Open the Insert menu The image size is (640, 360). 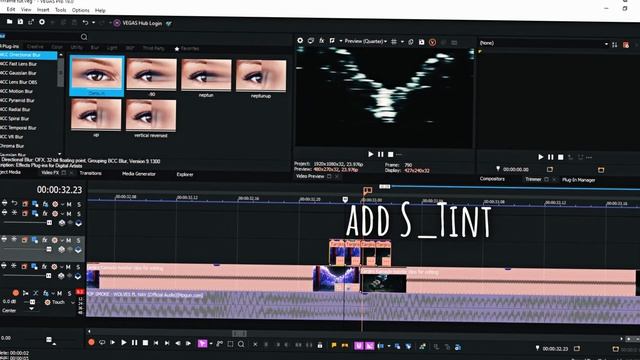(43, 9)
